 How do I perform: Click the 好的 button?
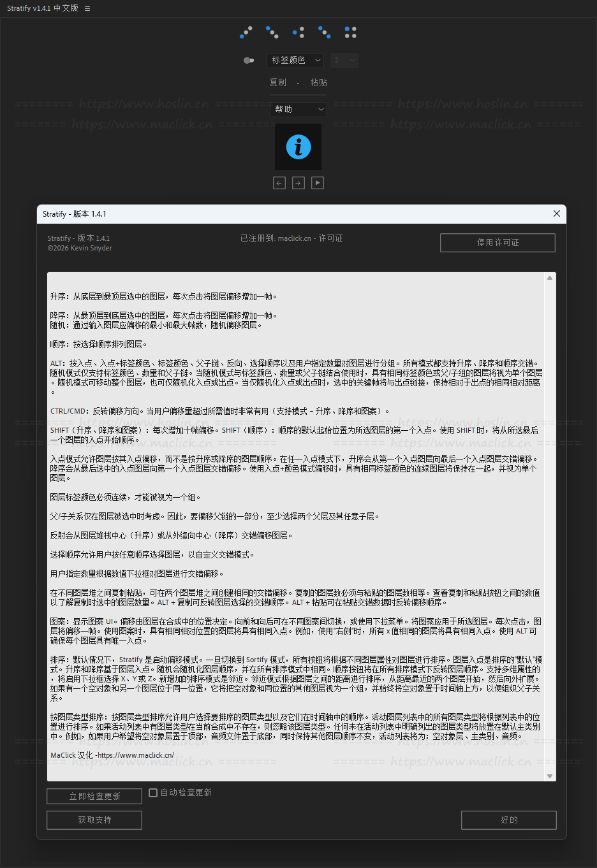tap(509, 820)
